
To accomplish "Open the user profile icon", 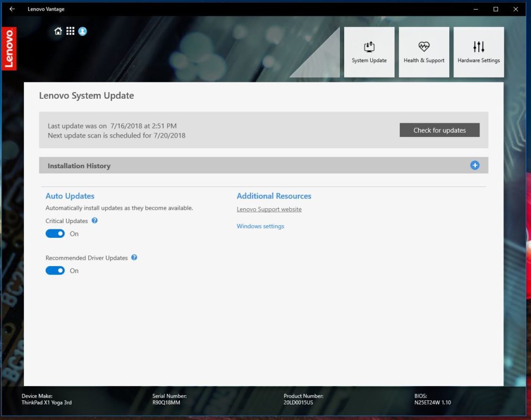I will (x=83, y=31).
